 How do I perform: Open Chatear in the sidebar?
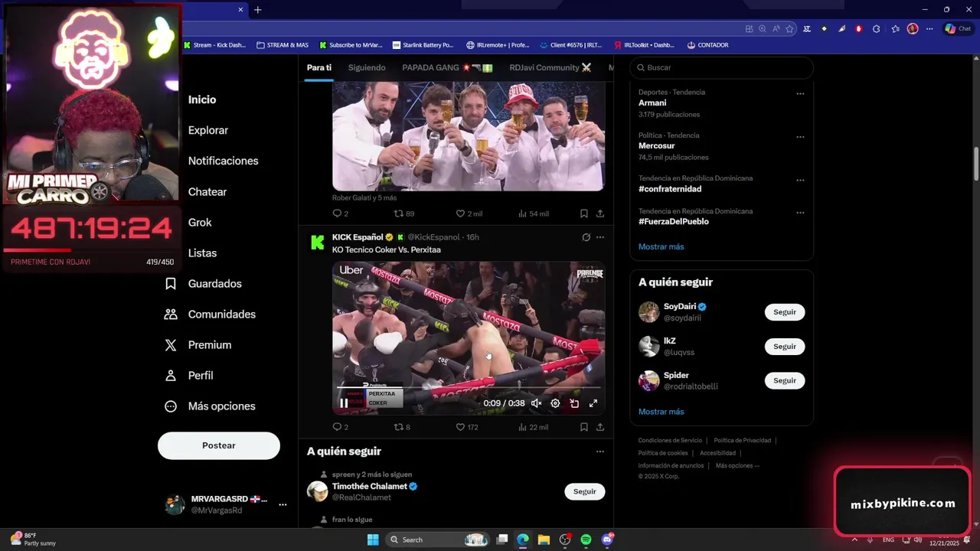click(207, 191)
